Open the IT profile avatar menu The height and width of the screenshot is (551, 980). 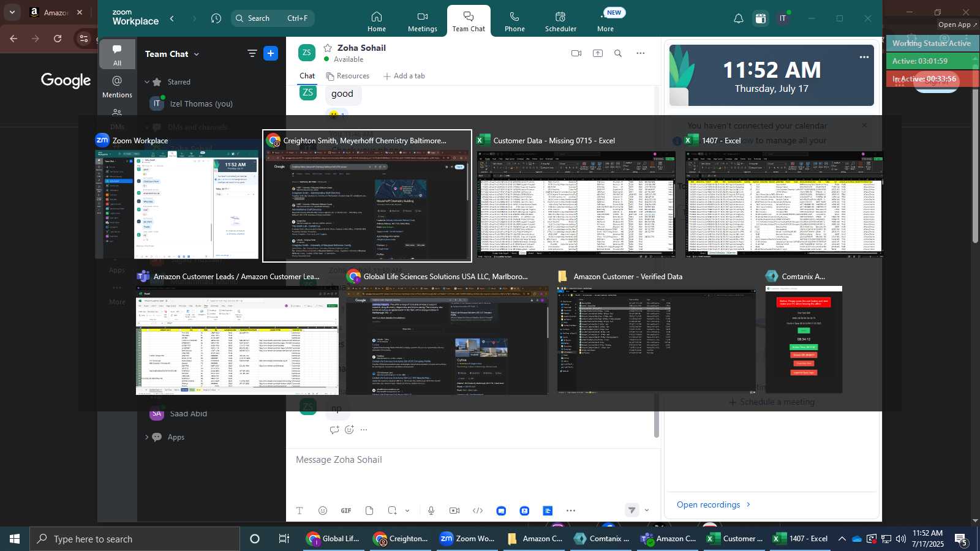tap(783, 18)
